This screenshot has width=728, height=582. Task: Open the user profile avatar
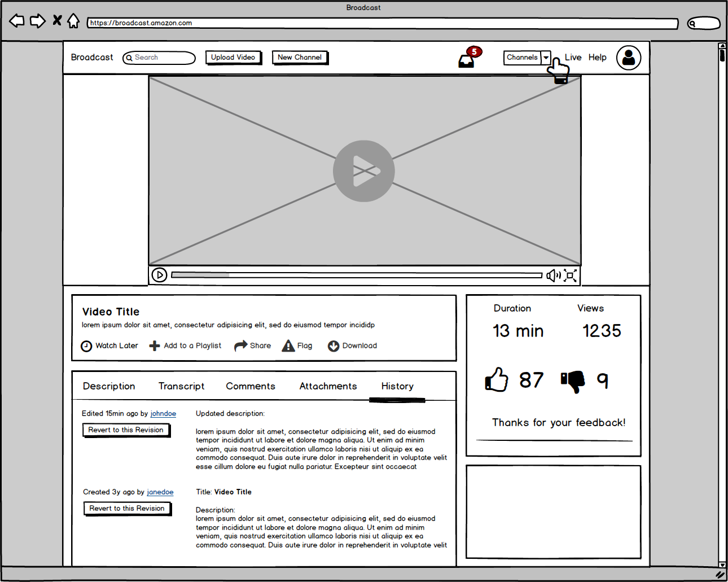pos(629,58)
